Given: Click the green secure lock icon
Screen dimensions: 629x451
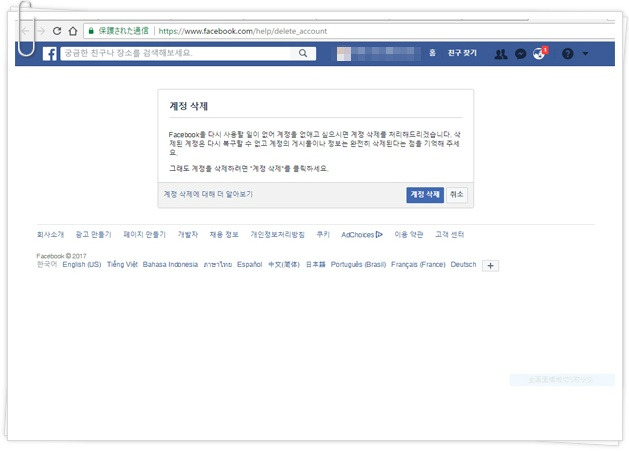Looking at the screenshot, I should click(91, 31).
